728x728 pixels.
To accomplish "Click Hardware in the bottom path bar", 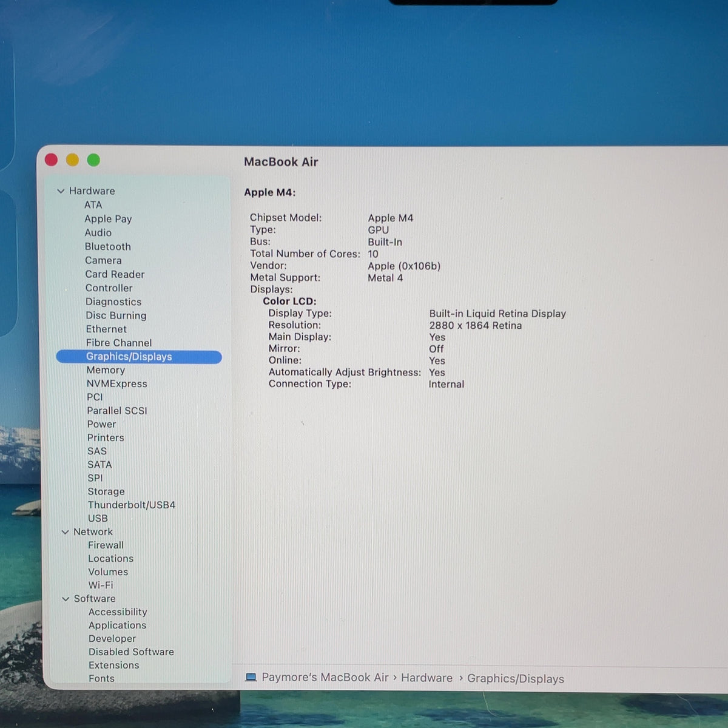I will pos(426,678).
